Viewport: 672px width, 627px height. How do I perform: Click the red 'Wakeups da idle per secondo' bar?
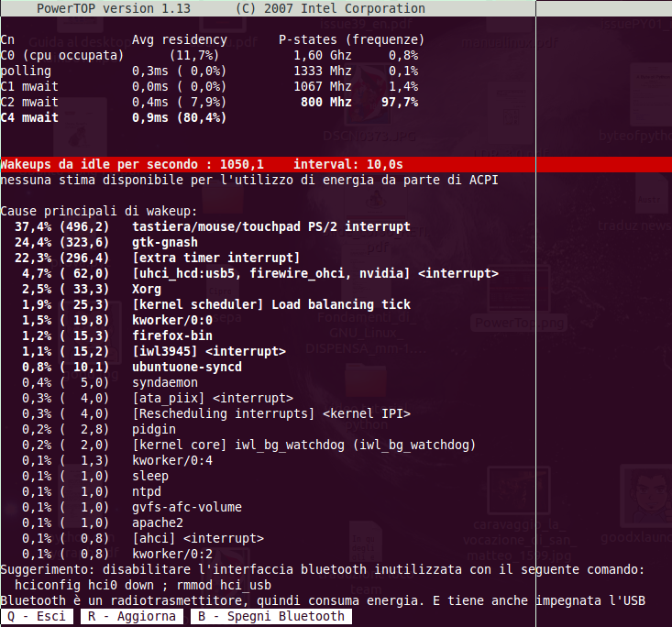(x=268, y=163)
